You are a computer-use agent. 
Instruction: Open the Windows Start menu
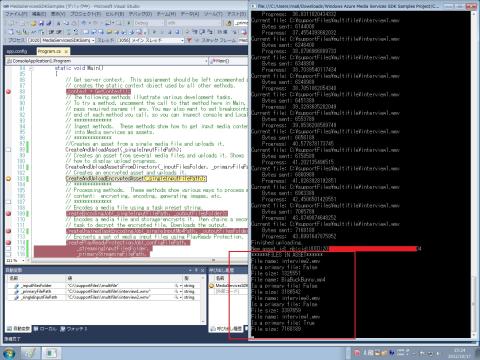(9, 353)
